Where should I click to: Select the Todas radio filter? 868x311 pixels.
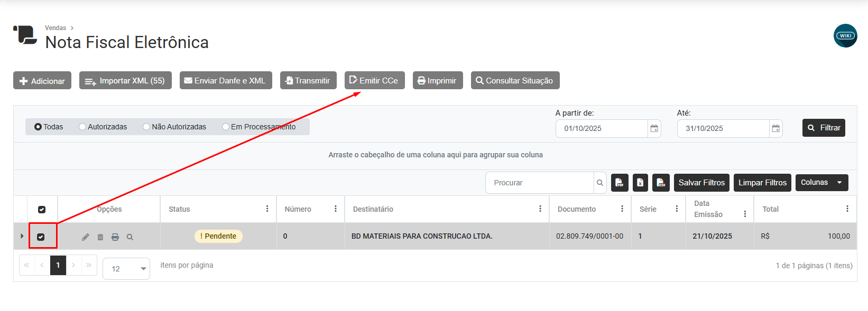coord(38,127)
